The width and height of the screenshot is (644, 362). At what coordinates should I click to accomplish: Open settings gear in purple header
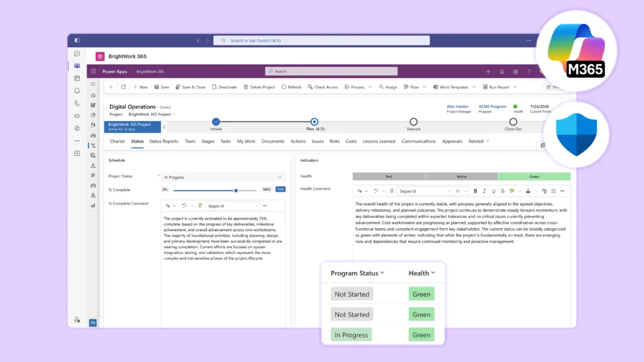click(516, 72)
